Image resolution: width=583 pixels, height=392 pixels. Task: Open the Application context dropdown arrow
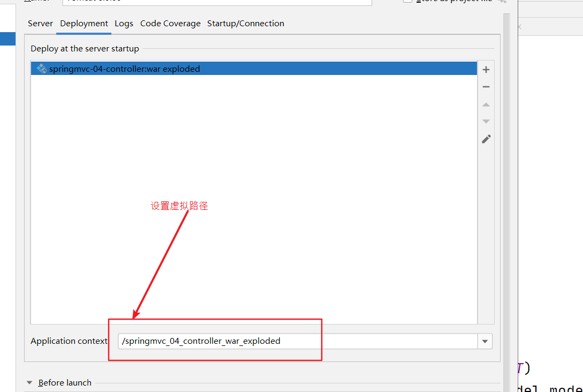[485, 341]
